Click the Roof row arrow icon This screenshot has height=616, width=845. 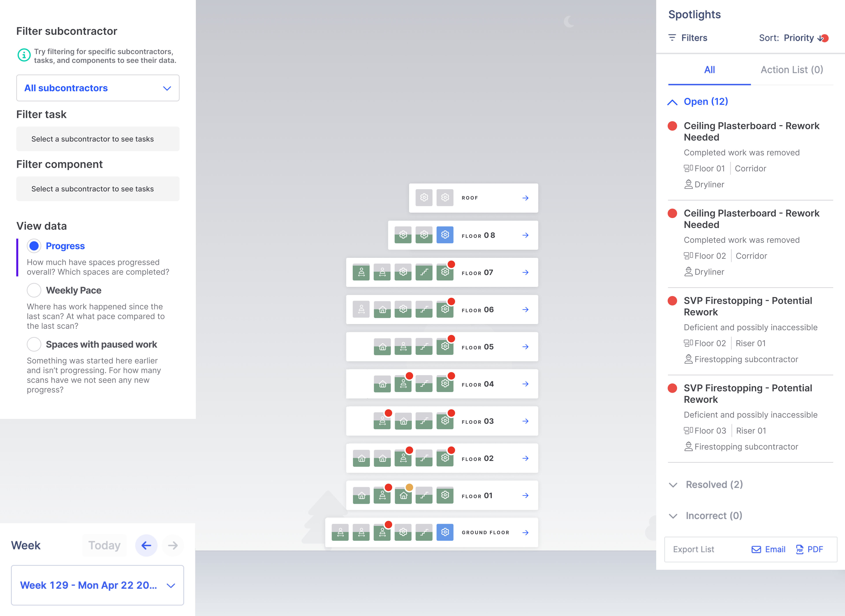[525, 198]
